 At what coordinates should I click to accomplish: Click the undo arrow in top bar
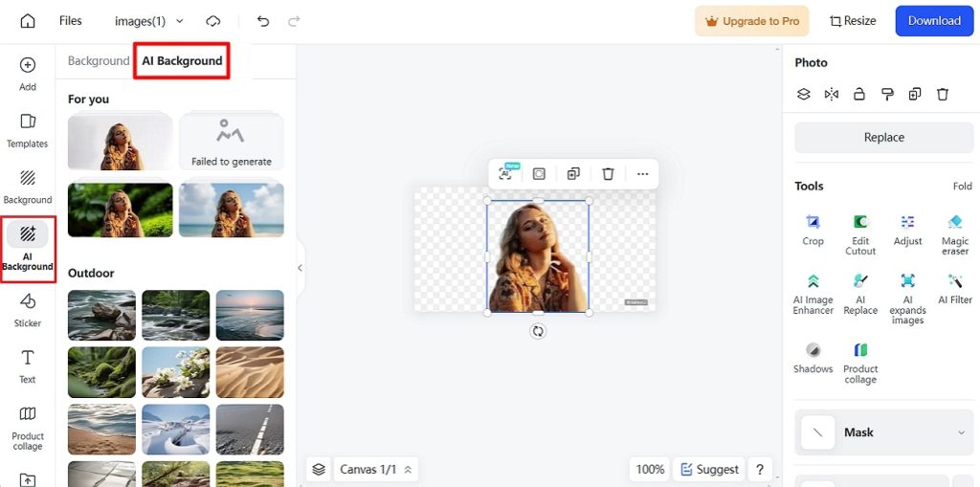tap(263, 21)
